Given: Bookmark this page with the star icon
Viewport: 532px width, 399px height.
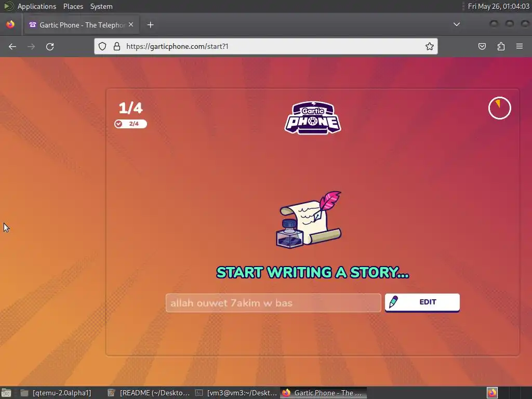Looking at the screenshot, I should (430, 46).
